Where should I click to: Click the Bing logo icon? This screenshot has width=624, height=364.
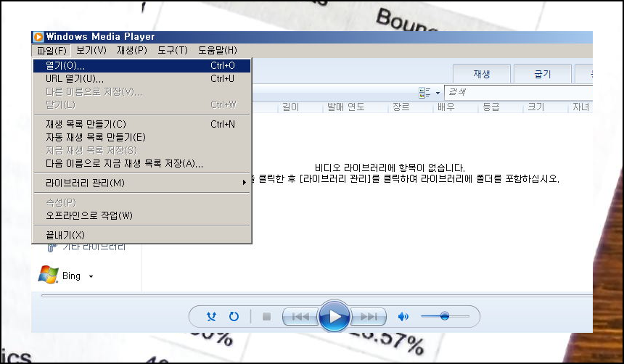[48, 275]
